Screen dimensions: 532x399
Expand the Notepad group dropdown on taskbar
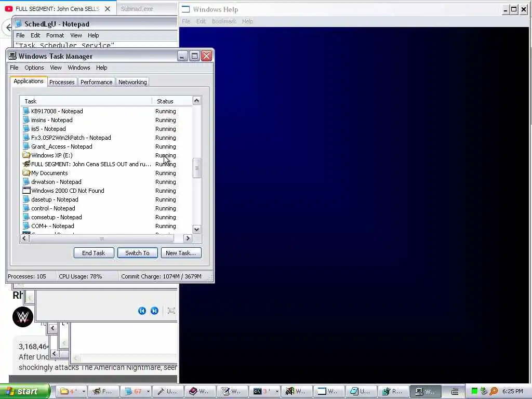[148, 391]
